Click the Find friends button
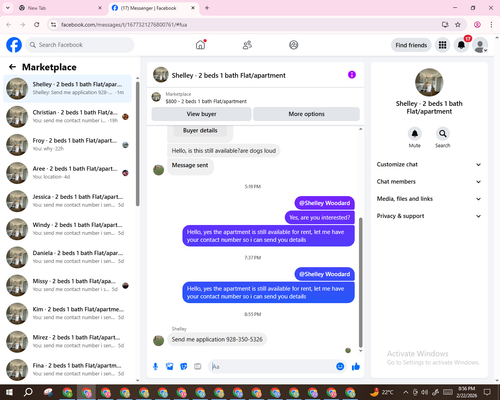 [411, 45]
